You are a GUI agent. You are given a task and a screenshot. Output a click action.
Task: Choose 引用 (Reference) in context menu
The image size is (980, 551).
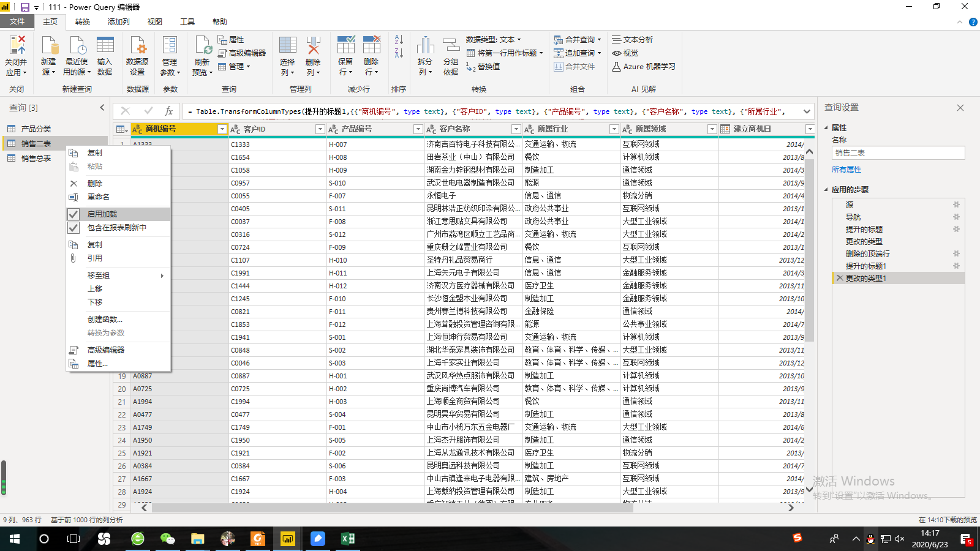tap(118, 258)
